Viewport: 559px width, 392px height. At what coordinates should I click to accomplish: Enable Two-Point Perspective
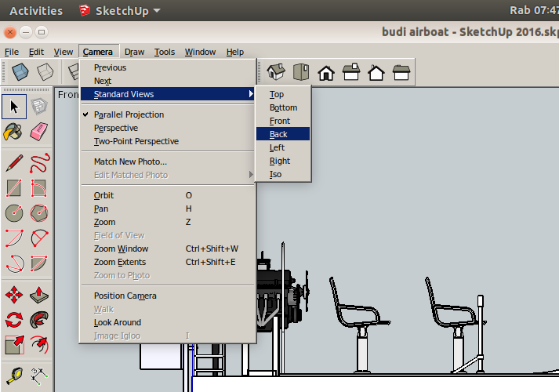167,141
